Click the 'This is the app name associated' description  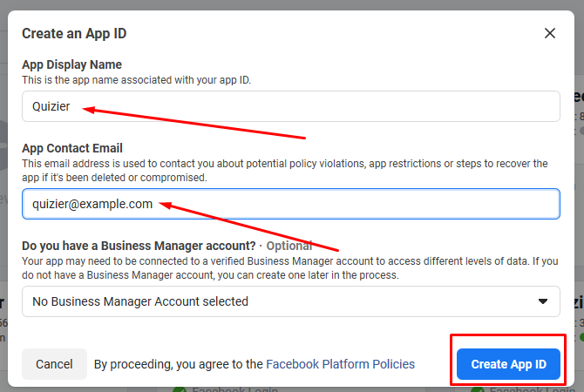coord(136,80)
